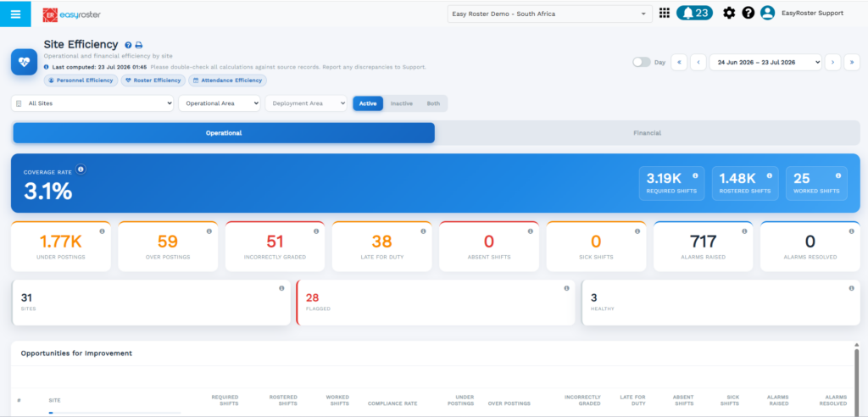The image size is (868, 417).
Task: Sort table by Over Postings column
Action: coord(509,403)
